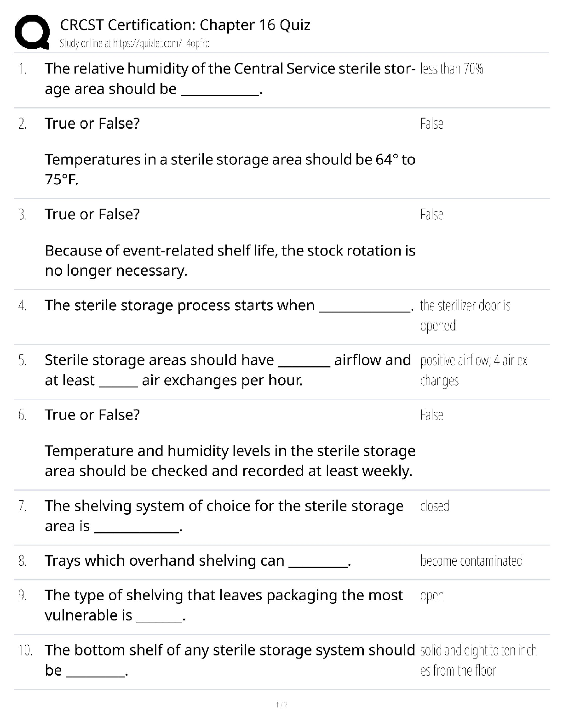
Task: Select the answer "become contaminated"
Action: coord(471,561)
